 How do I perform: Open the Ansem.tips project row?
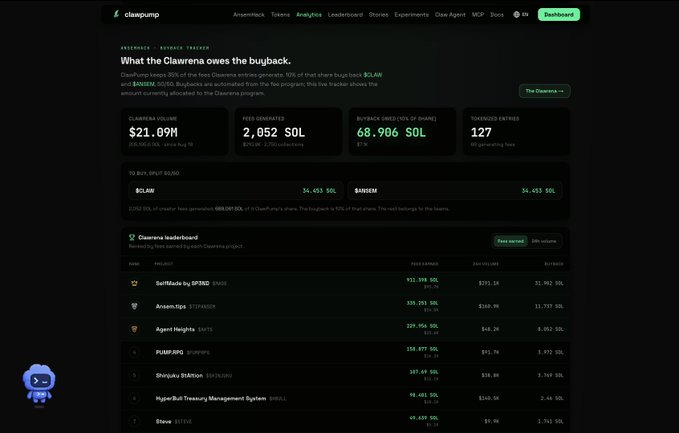[345, 306]
